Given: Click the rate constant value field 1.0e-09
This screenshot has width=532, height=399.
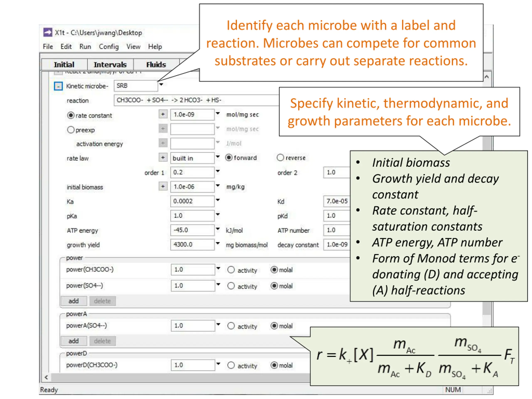Looking at the screenshot, I should [192, 115].
